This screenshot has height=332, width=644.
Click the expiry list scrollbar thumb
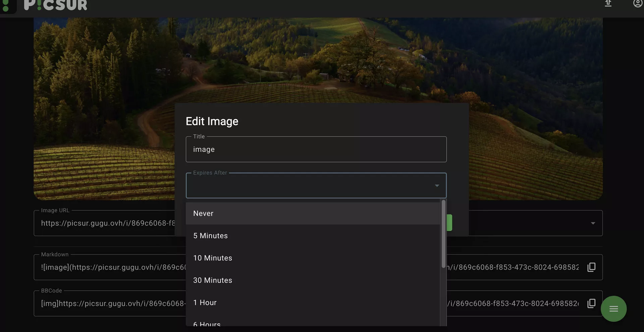443,234
